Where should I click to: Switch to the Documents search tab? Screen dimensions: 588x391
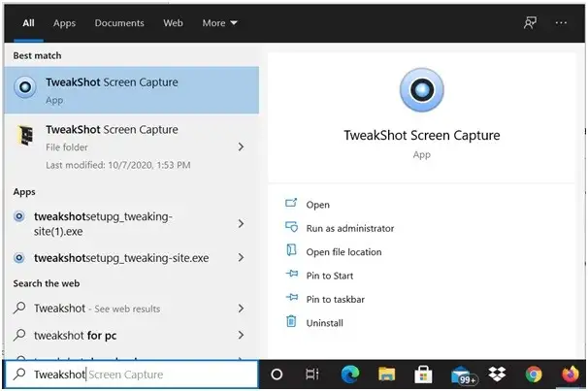click(119, 23)
